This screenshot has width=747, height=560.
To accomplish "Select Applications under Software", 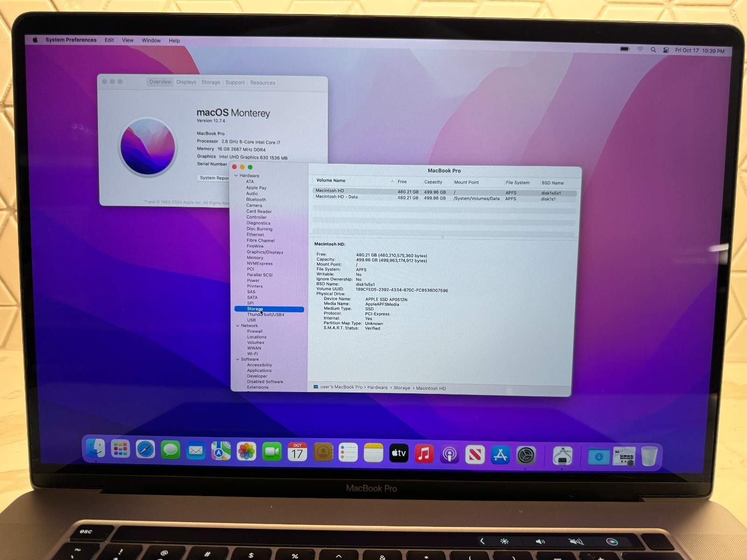I will [259, 371].
